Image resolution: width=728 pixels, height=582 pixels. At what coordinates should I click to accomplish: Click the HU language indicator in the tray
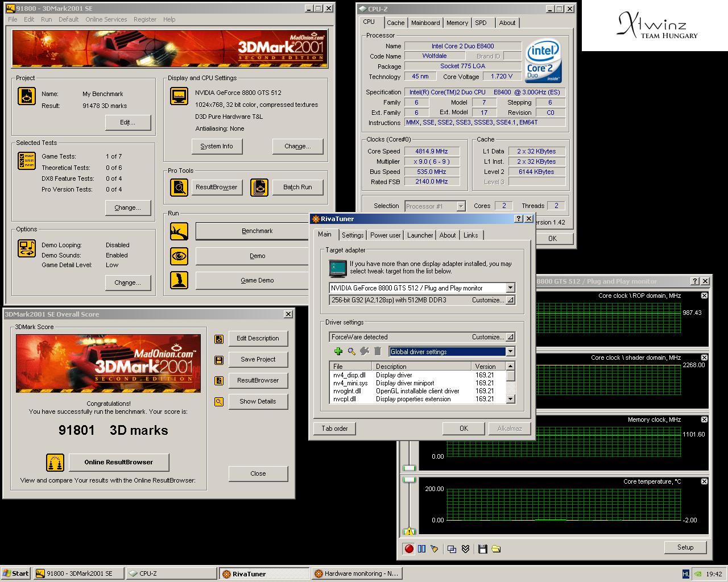[686, 574]
